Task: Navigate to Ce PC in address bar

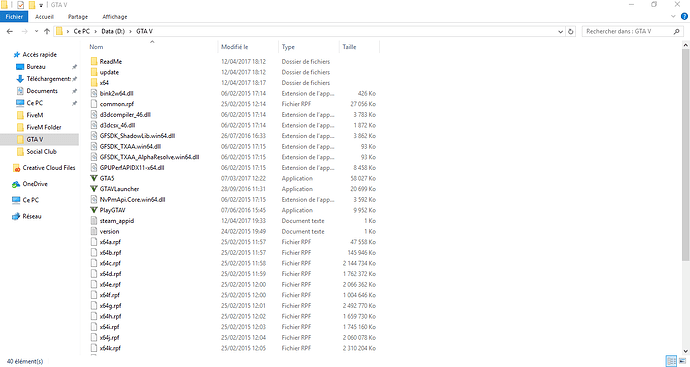Action: click(x=81, y=31)
